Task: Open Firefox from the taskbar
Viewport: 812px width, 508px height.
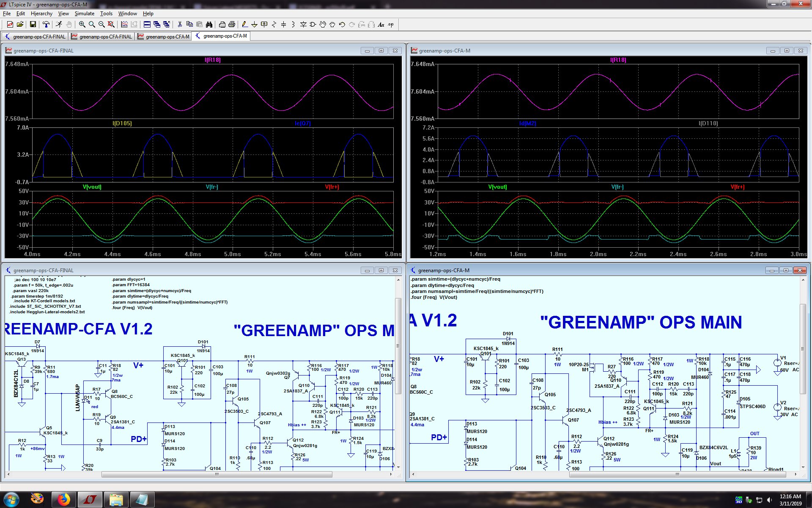Action: [64, 500]
